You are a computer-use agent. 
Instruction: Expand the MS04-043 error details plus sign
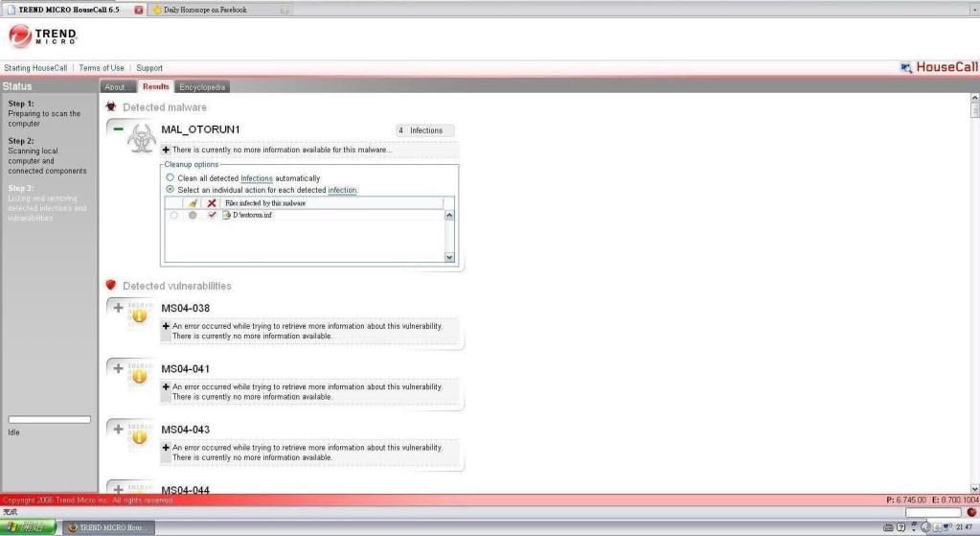166,447
